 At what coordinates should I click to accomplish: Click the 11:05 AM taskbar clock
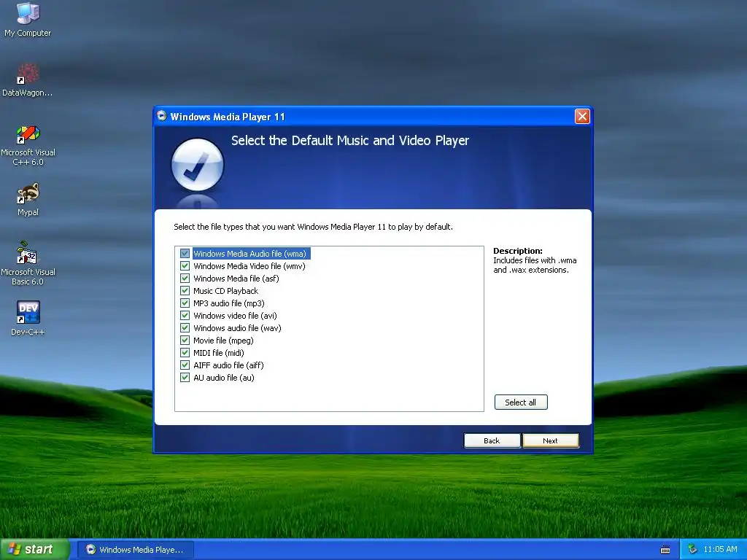720,550
